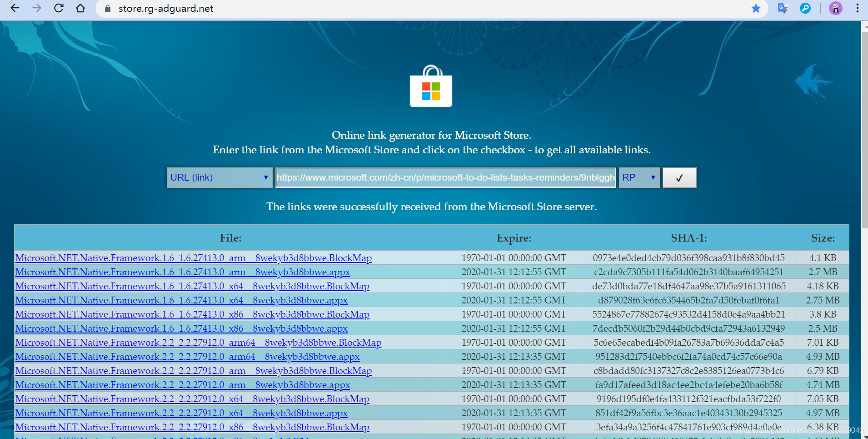Open Framework.1.6 x64 BlockMap link
Screen dimensions: 868x439
click(x=192, y=286)
